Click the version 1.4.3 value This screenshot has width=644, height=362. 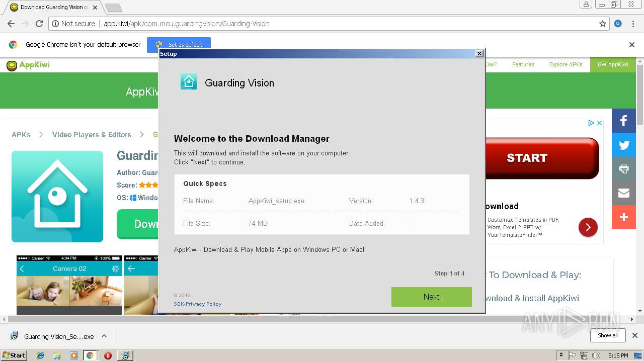(417, 201)
